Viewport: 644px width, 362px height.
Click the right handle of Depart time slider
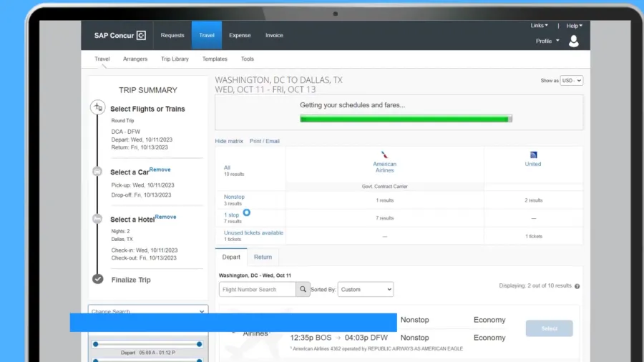[x=199, y=344]
